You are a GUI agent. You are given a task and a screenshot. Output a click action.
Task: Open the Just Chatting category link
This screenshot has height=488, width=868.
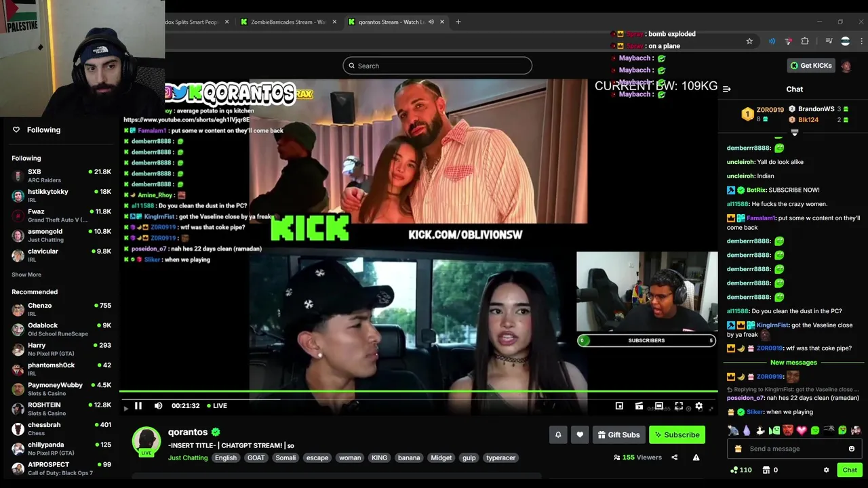(188, 457)
